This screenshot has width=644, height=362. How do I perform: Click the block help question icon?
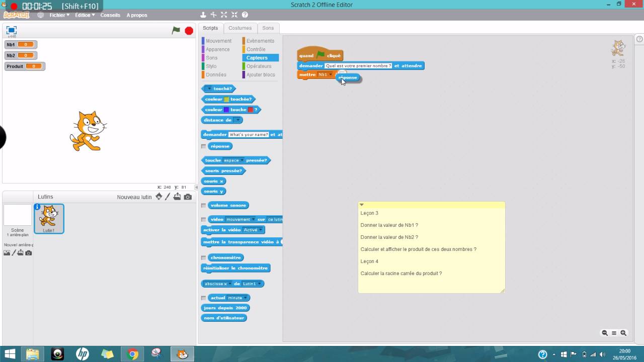[245, 15]
